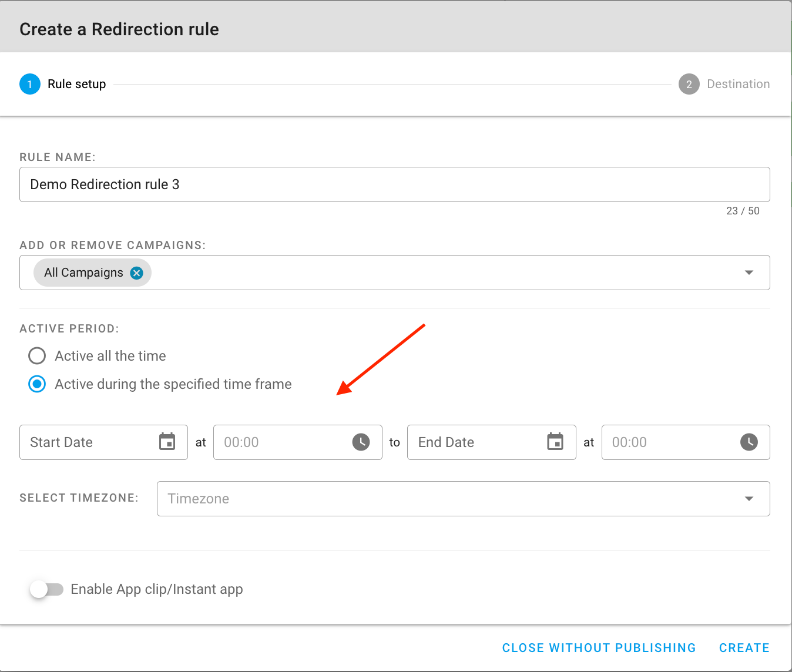This screenshot has width=792, height=672.
Task: Enable App clip/Instant app toggle
Action: coord(46,589)
